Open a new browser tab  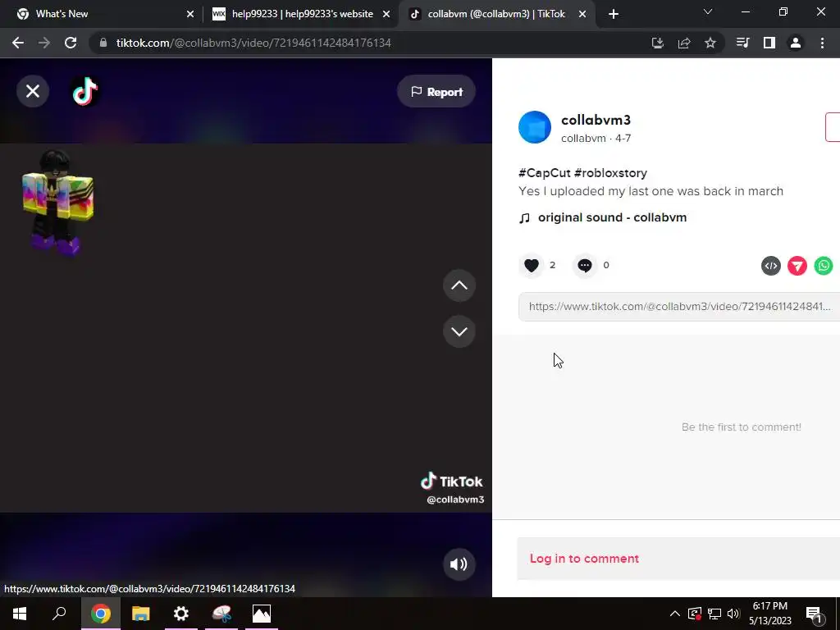point(614,14)
